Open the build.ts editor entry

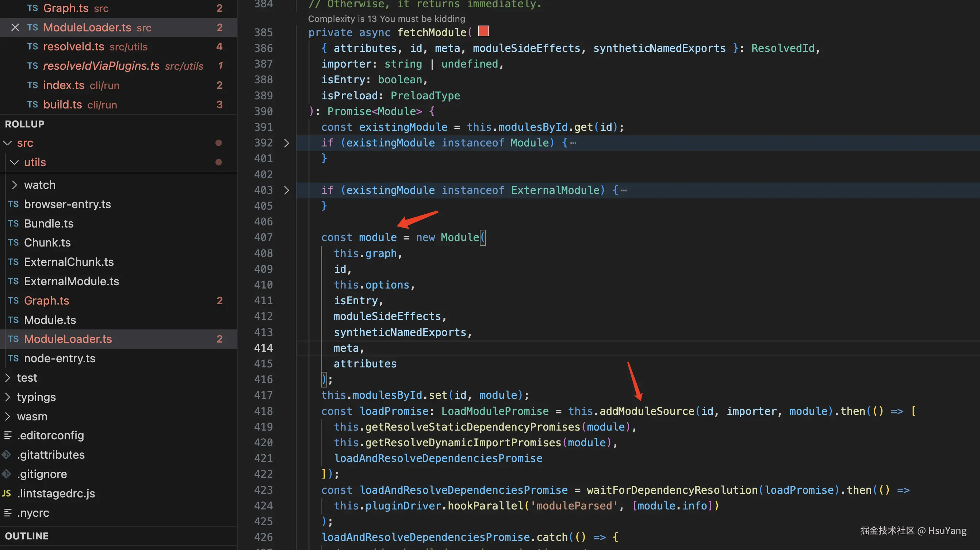coord(63,104)
